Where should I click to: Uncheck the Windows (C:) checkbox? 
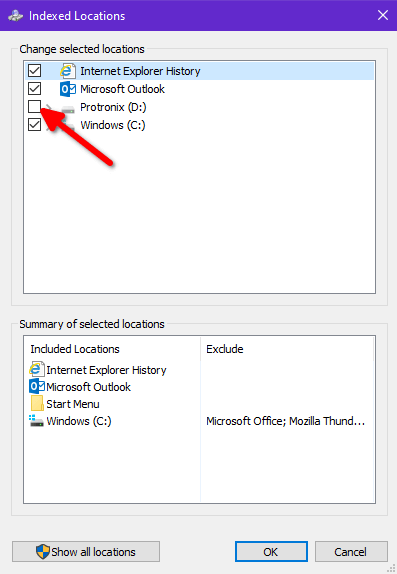tap(34, 124)
